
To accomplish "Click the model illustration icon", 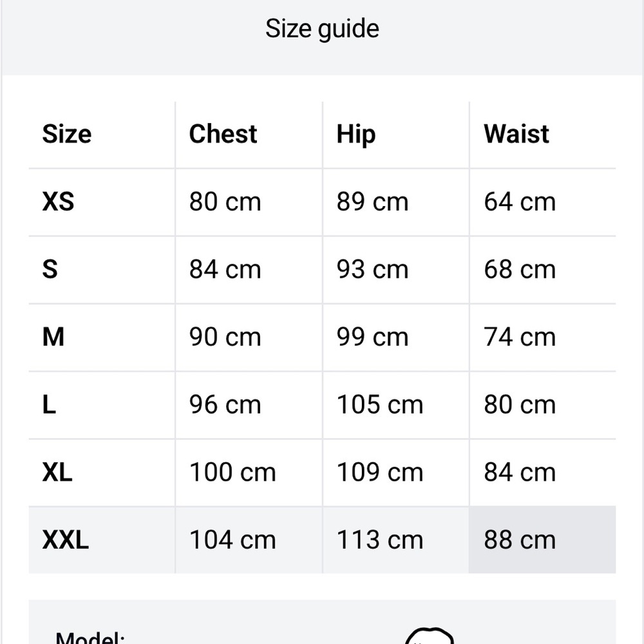I will [429, 636].
